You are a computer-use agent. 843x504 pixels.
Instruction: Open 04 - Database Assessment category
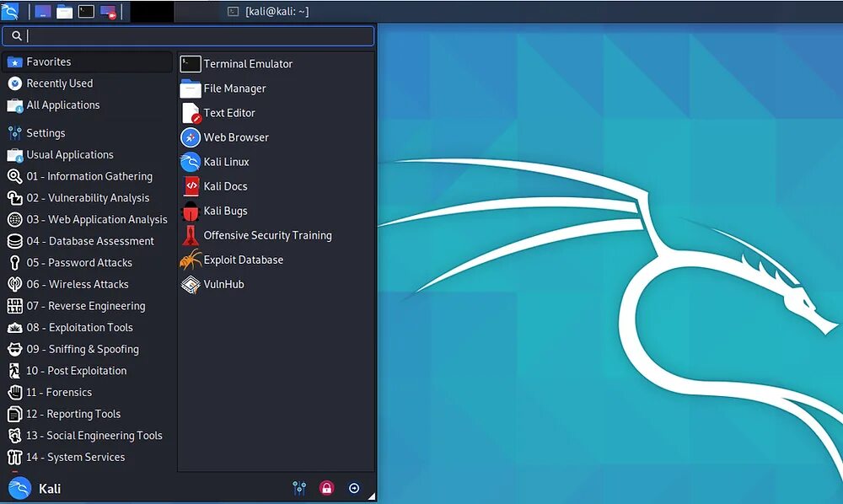pos(88,241)
